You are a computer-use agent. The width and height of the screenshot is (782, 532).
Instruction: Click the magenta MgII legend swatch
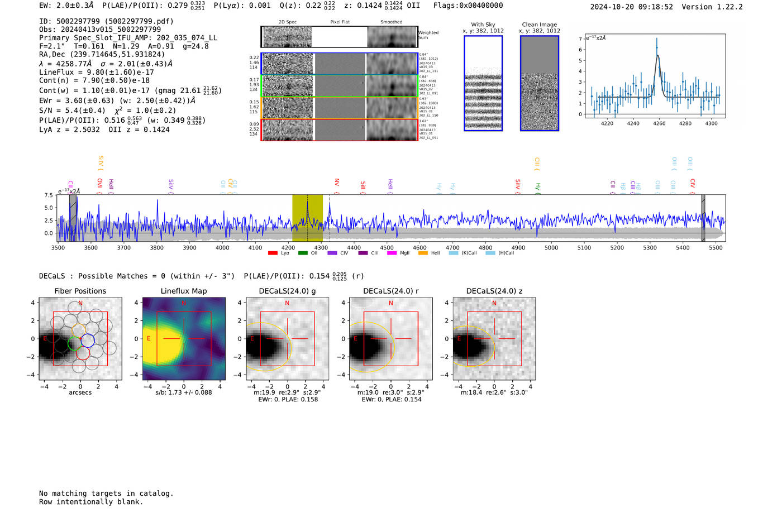point(392,253)
